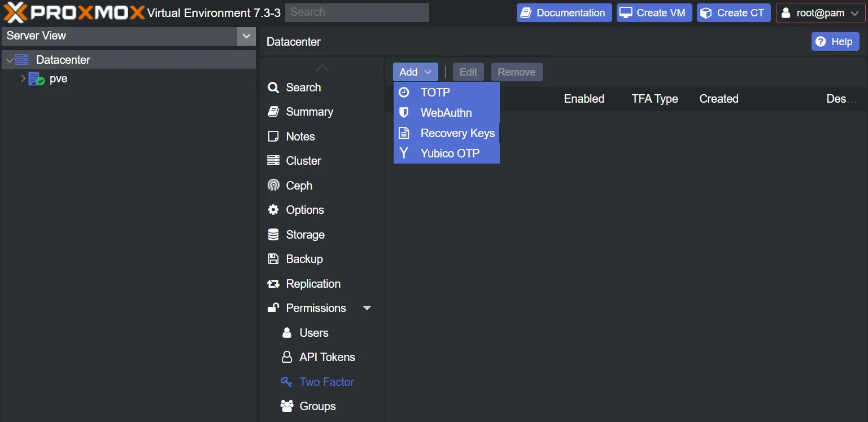Click the Storage database icon
868x422 pixels.
273,234
